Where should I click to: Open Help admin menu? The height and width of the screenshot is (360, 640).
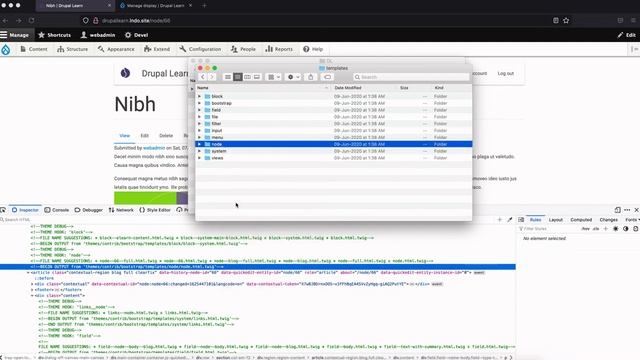pyautogui.click(x=313, y=49)
